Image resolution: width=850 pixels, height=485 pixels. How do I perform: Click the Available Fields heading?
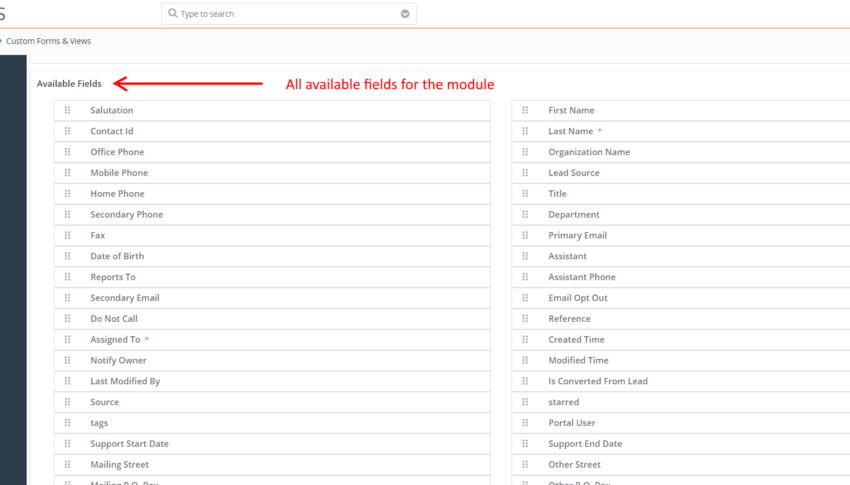click(x=69, y=84)
